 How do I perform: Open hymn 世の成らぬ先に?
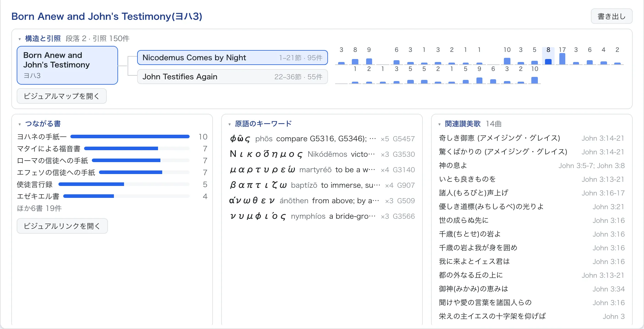click(532, 220)
